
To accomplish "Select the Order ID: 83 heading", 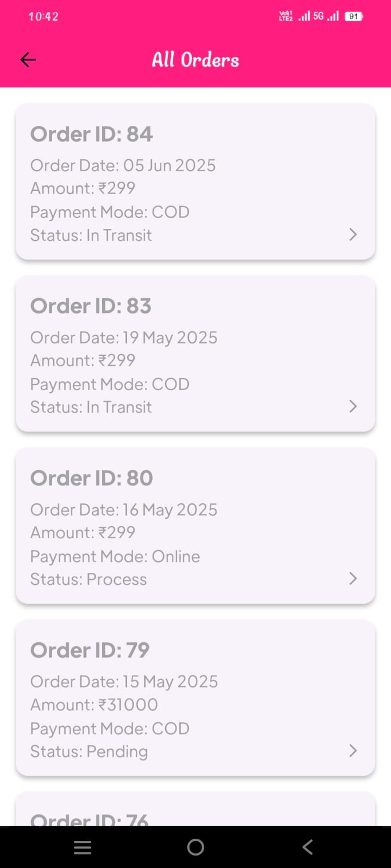I will [91, 306].
